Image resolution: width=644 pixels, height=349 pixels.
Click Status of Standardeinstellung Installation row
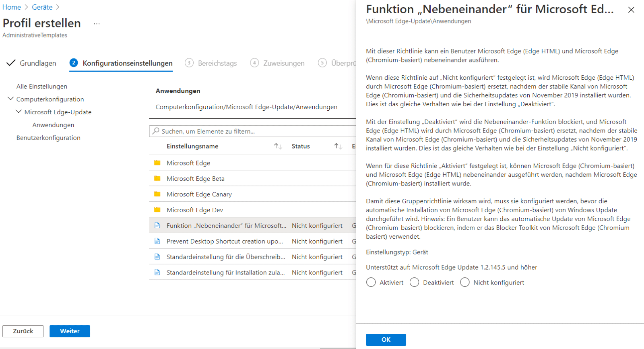pyautogui.click(x=317, y=273)
